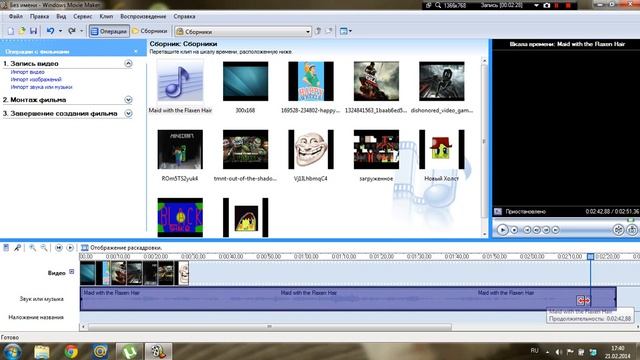Open uTorrent from the taskbar
The height and width of the screenshot is (360, 640).
click(129, 351)
